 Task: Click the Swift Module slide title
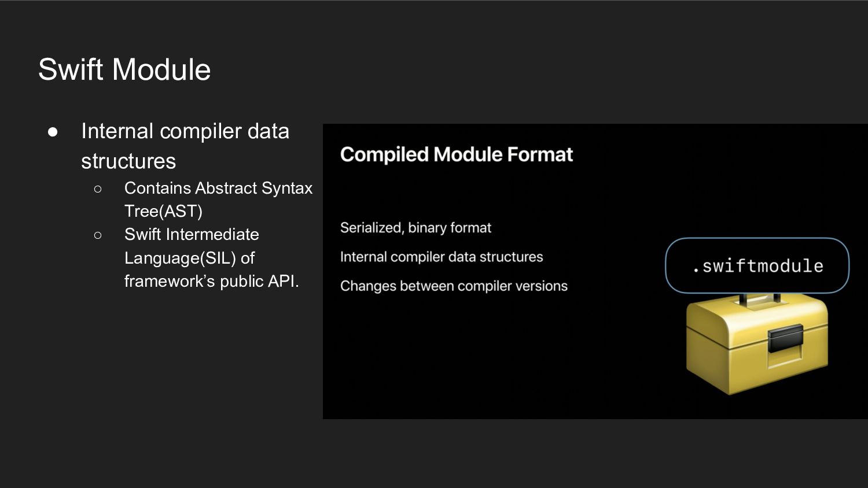pyautogui.click(x=124, y=69)
